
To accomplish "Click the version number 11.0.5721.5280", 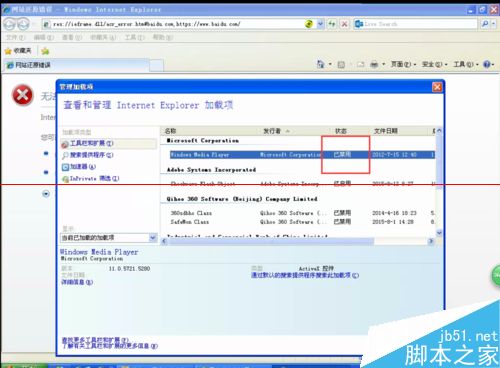I will [129, 269].
